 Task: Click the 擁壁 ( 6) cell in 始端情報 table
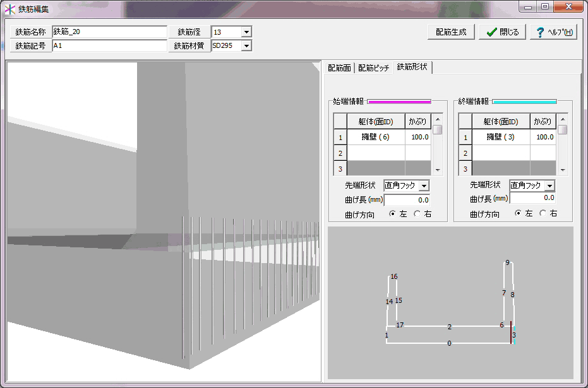click(376, 137)
